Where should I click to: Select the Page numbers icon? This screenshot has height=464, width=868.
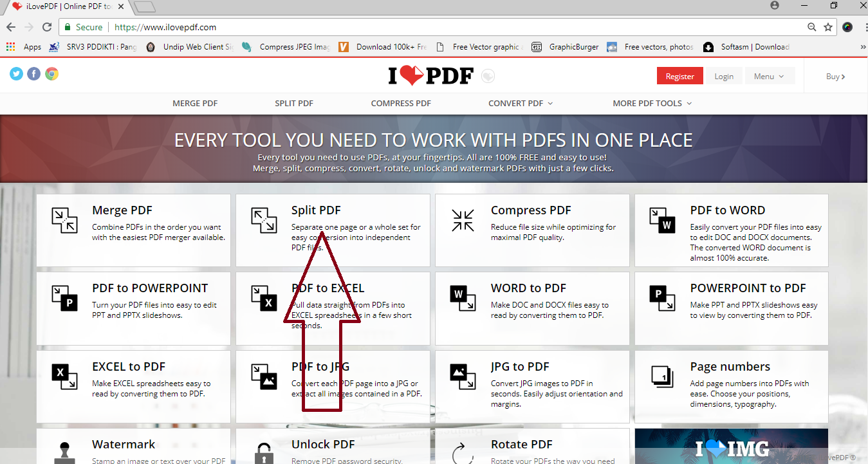662,376
